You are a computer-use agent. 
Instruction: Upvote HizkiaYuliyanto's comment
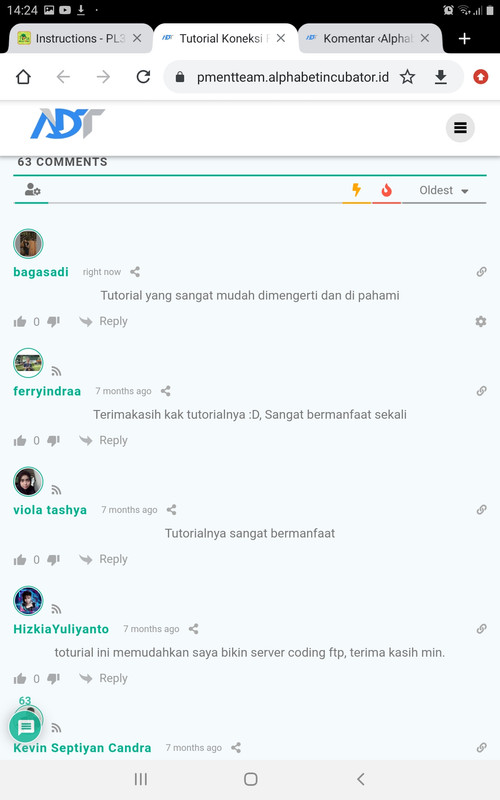pyautogui.click(x=20, y=679)
